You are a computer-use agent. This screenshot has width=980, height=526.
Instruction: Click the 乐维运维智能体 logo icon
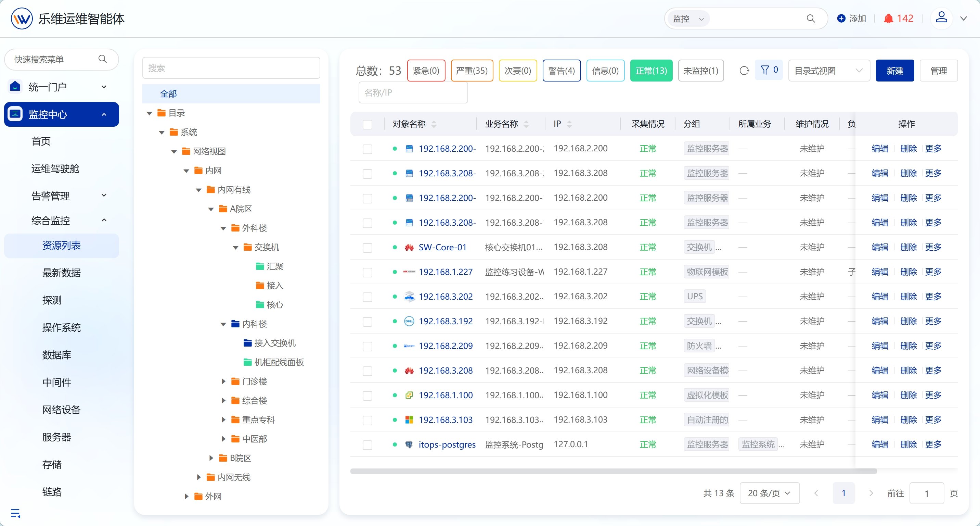pyautogui.click(x=22, y=18)
